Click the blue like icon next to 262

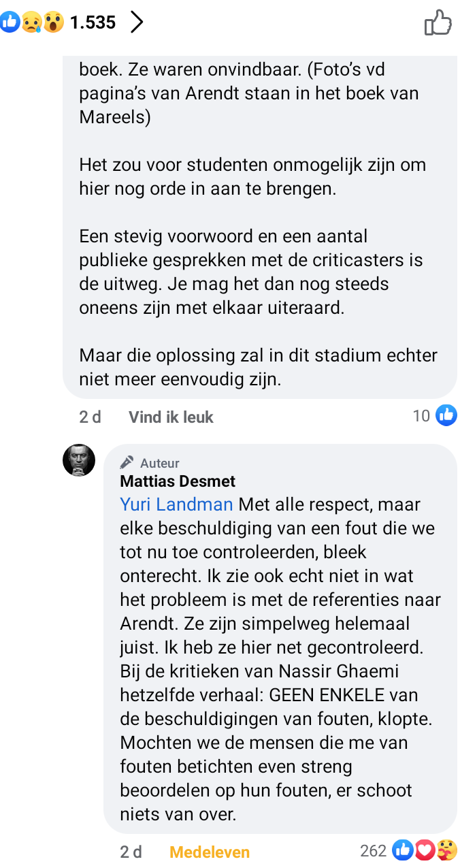[404, 850]
